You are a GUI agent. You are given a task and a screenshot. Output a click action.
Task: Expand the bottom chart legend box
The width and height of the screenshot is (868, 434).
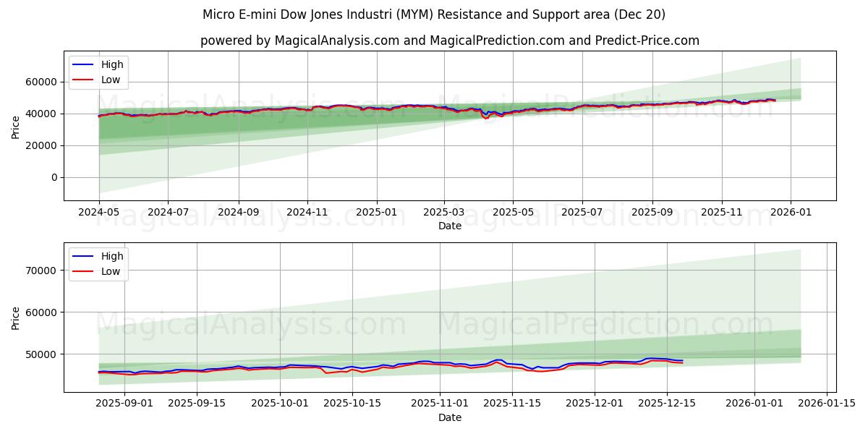(98, 263)
